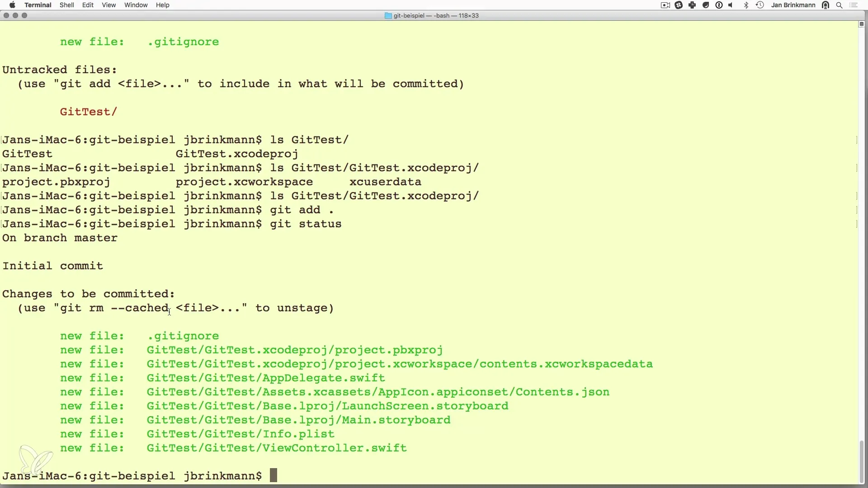
Task: Click the screen recording camera menu bar icon
Action: [x=665, y=5]
